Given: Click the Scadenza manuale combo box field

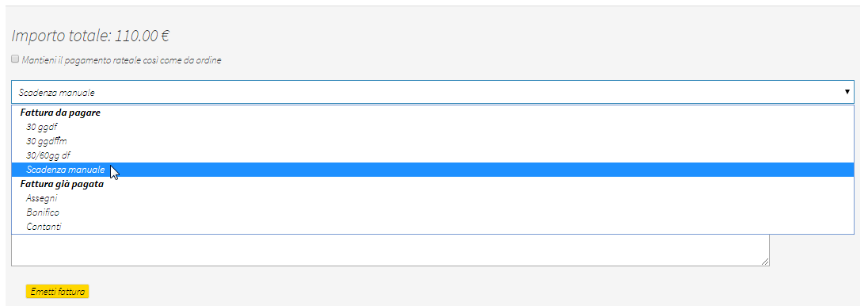Looking at the screenshot, I should [432, 92].
